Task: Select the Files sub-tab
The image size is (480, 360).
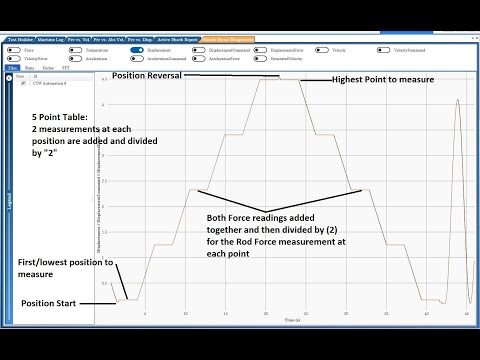Action: coord(12,68)
